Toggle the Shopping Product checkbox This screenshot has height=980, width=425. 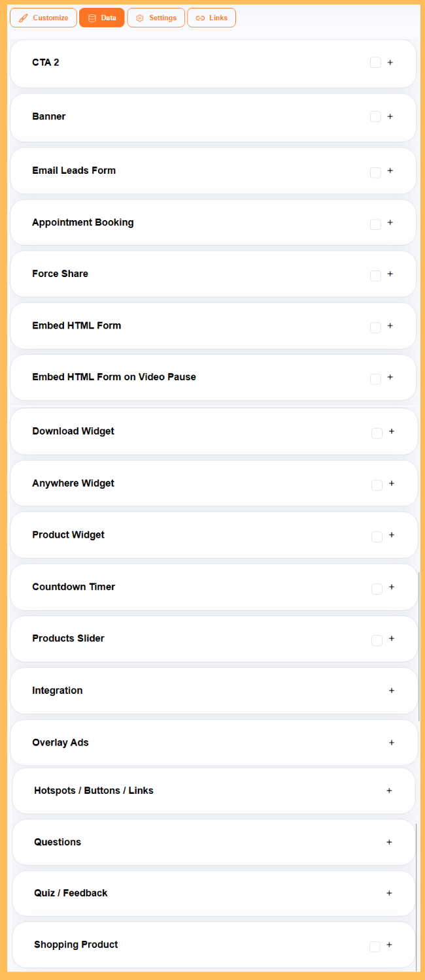[375, 947]
